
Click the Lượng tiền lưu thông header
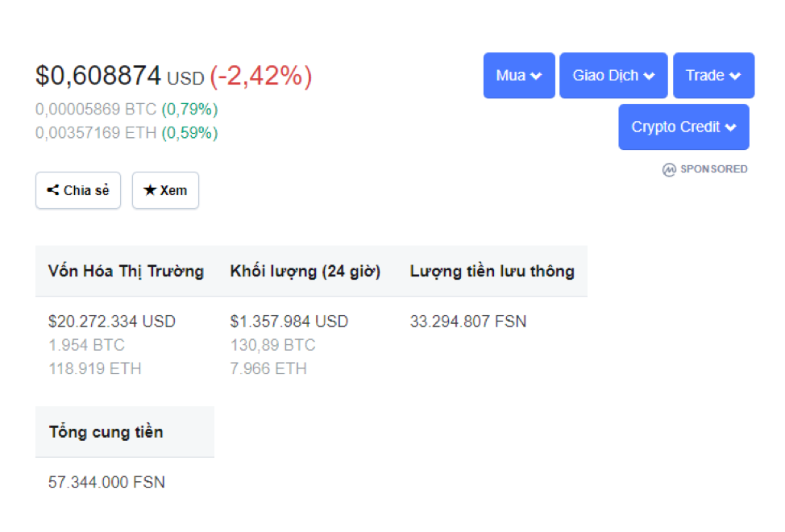pyautogui.click(x=492, y=272)
